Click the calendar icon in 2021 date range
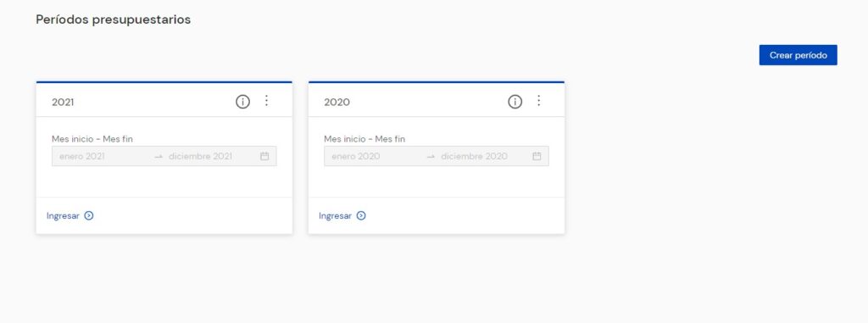The image size is (868, 323). [264, 156]
